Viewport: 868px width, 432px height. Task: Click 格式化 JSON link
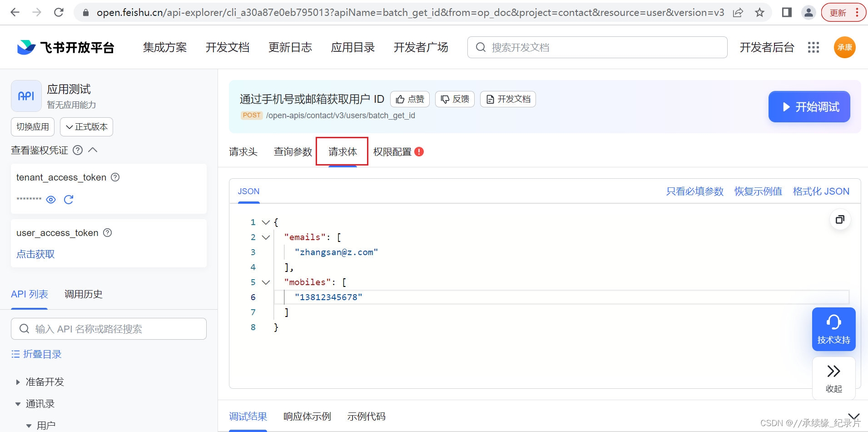click(x=821, y=191)
